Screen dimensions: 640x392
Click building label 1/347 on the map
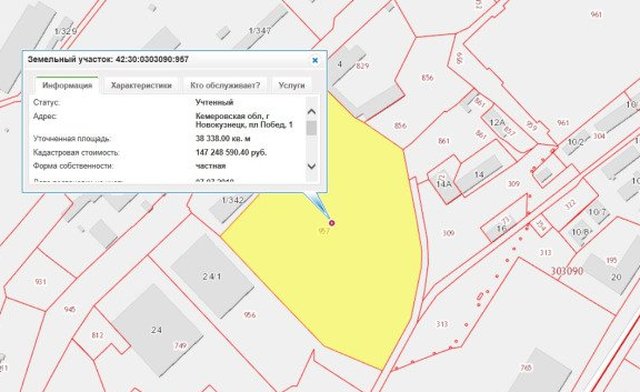click(x=260, y=31)
